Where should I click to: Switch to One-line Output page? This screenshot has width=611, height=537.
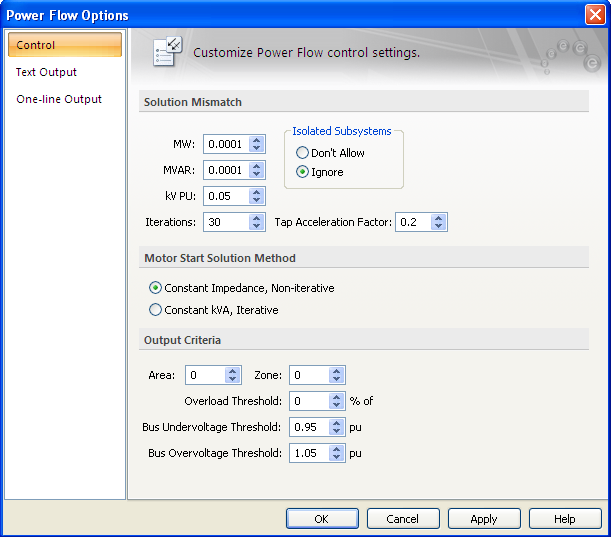click(58, 99)
